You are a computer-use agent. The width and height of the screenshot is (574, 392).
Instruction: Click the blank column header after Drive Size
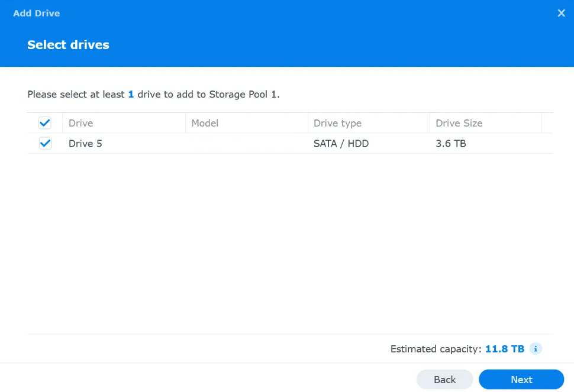(547, 123)
